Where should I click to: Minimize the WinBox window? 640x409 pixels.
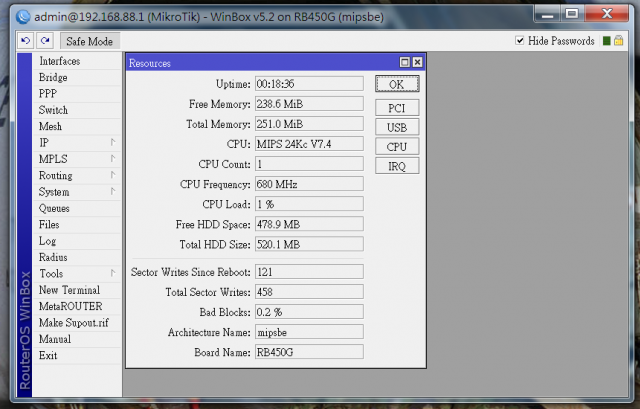pos(547,14)
